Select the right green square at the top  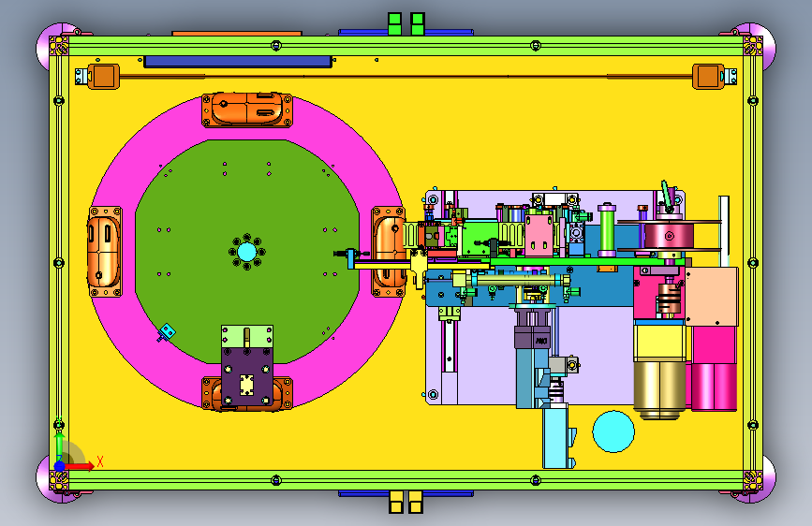(418, 23)
